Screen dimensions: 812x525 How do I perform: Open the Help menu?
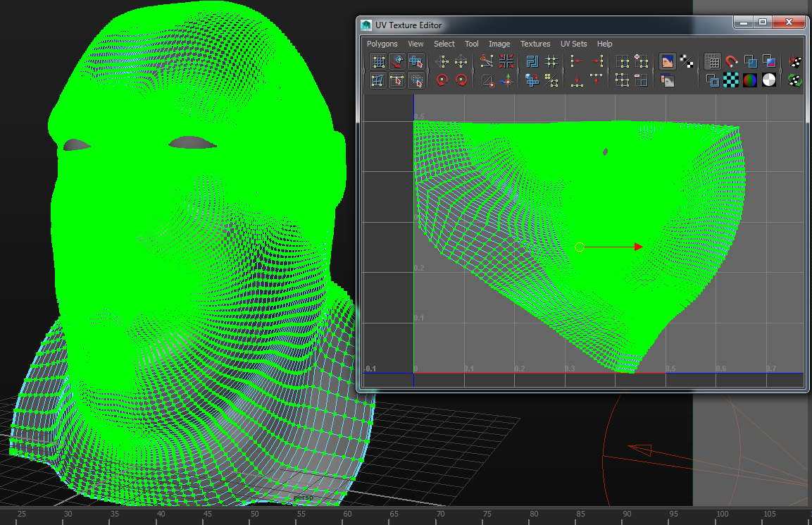pos(604,44)
